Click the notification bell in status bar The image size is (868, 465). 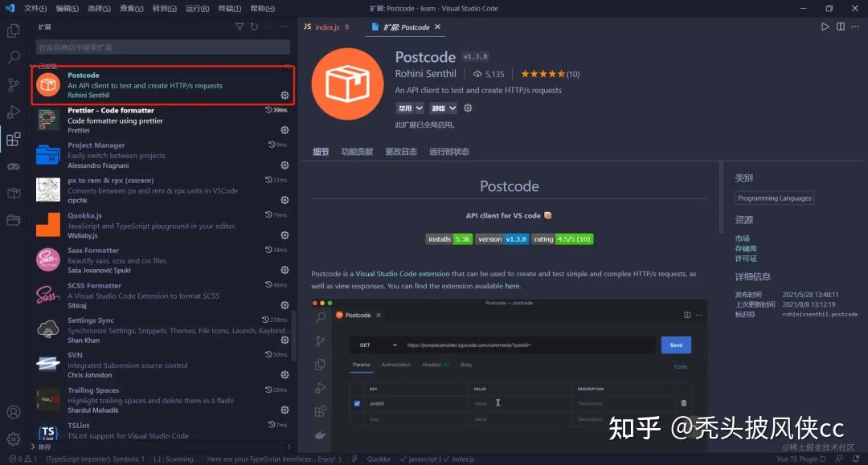point(856,459)
